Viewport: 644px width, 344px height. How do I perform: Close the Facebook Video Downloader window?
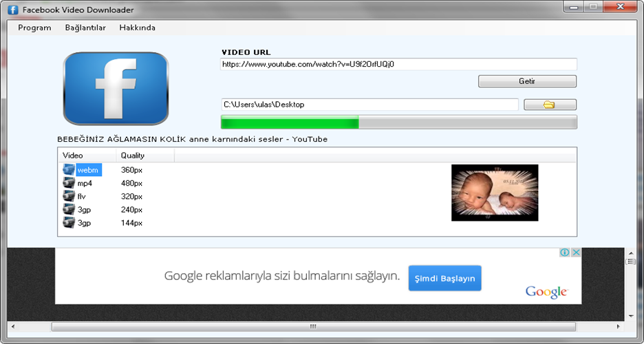click(620, 7)
